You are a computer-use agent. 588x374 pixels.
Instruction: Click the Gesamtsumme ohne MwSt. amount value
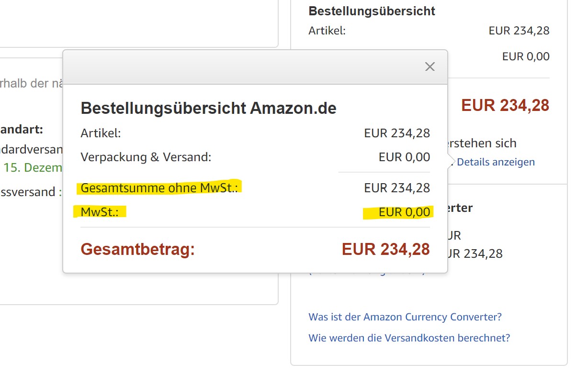point(396,188)
